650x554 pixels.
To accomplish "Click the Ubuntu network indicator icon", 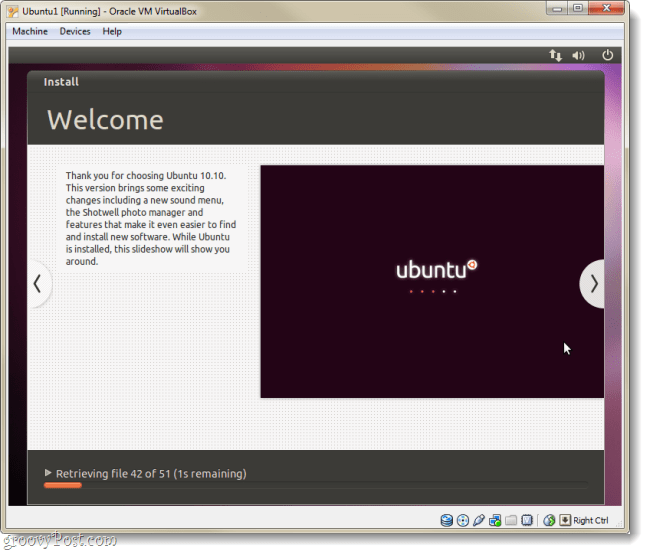I will click(555, 55).
